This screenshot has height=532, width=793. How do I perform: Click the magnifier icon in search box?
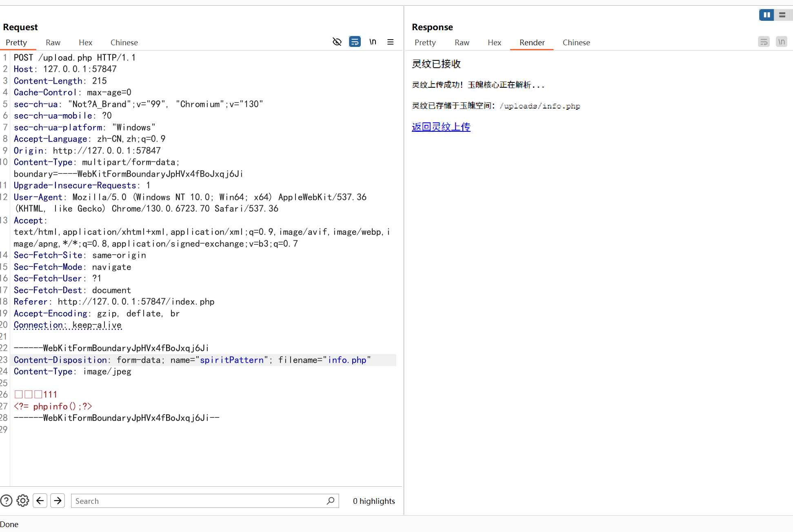click(x=330, y=501)
